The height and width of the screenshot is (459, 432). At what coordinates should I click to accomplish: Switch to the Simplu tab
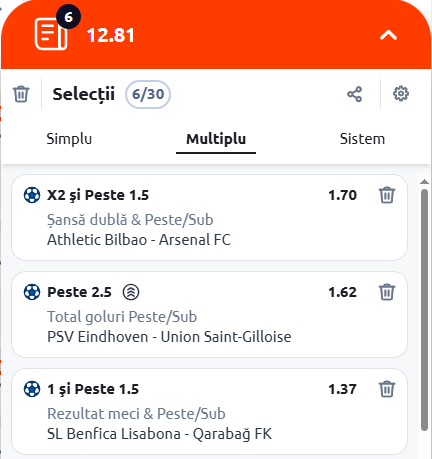click(69, 139)
